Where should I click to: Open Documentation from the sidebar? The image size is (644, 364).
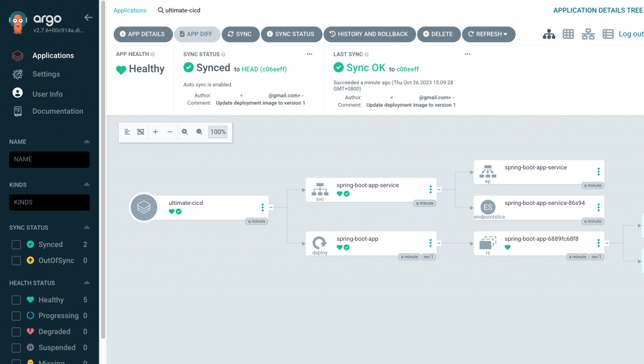[57, 111]
